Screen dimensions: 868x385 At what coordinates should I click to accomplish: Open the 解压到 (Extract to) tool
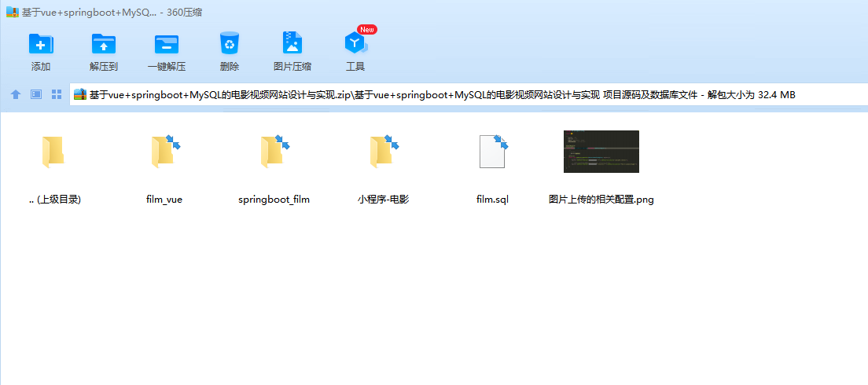point(104,44)
